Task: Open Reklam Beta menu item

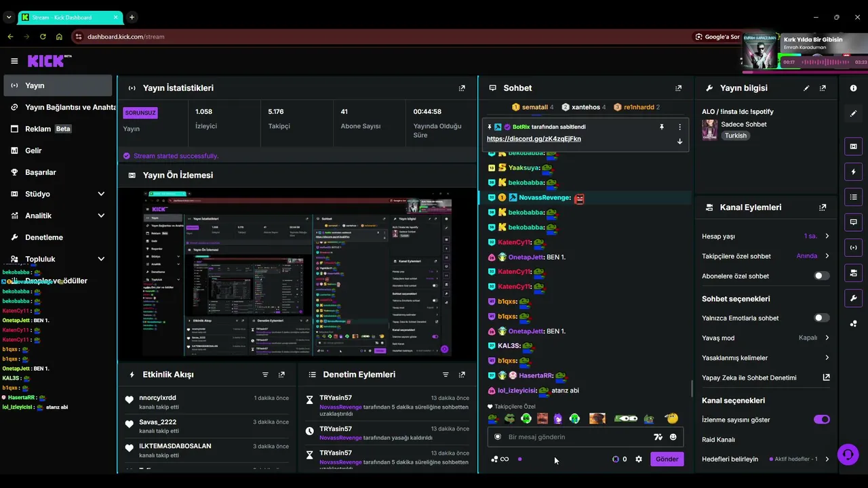Action: tap(58, 129)
